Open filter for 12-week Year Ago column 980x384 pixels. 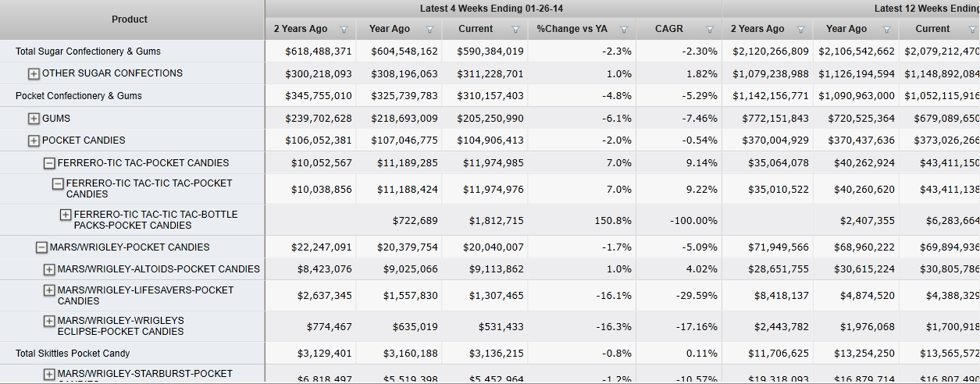(886, 30)
